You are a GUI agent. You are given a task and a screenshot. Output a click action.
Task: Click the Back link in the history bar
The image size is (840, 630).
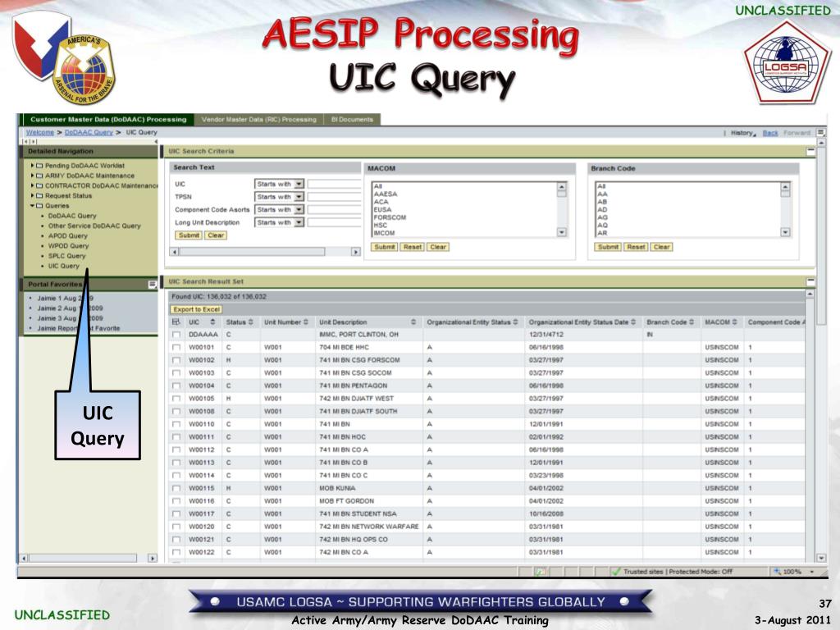[769, 133]
